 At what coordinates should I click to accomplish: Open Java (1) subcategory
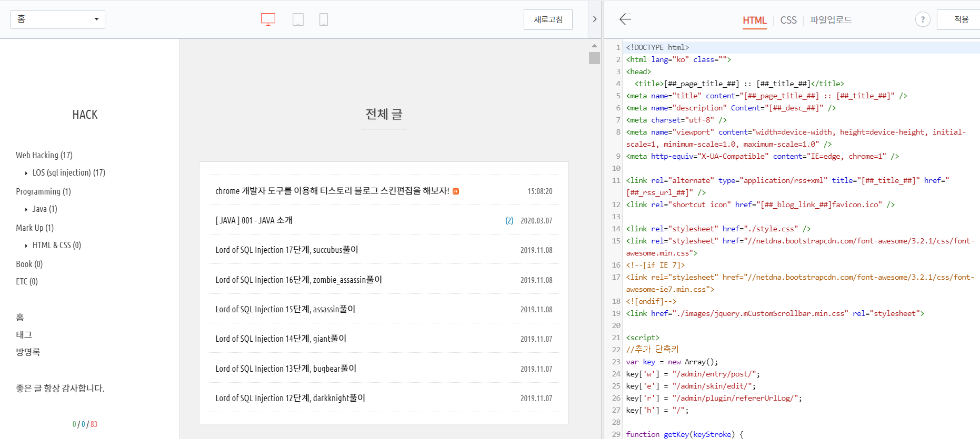coord(45,209)
